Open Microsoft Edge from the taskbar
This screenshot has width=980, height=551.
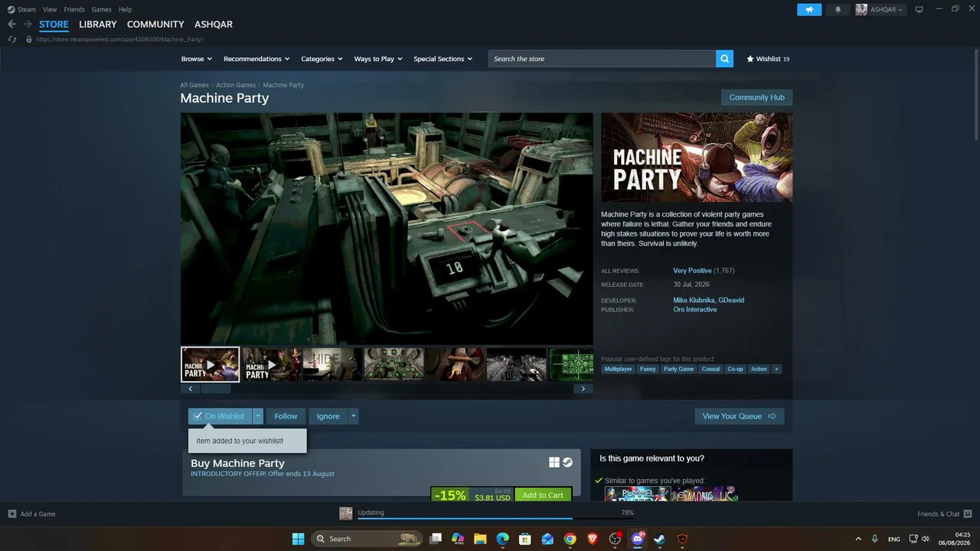[x=502, y=539]
